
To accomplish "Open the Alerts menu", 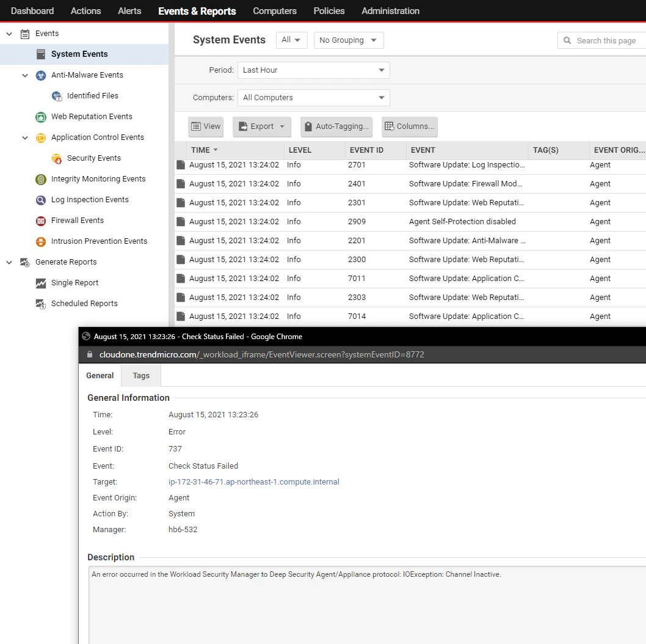I will point(129,11).
